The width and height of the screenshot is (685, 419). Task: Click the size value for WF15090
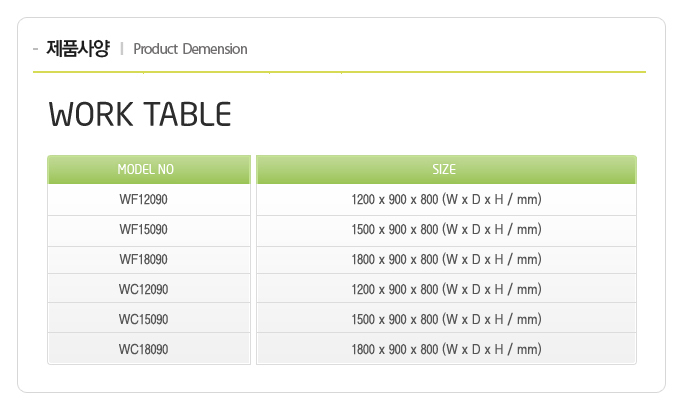point(446,230)
